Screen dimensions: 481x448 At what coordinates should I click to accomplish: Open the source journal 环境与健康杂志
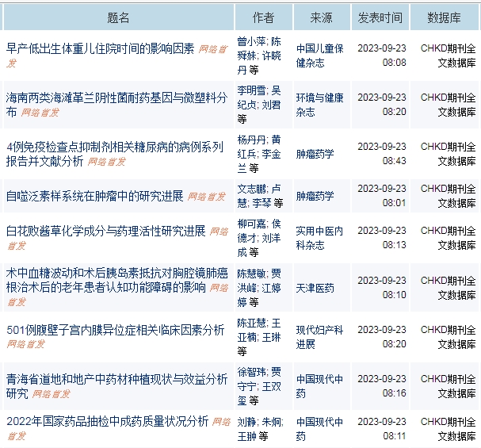(x=319, y=105)
